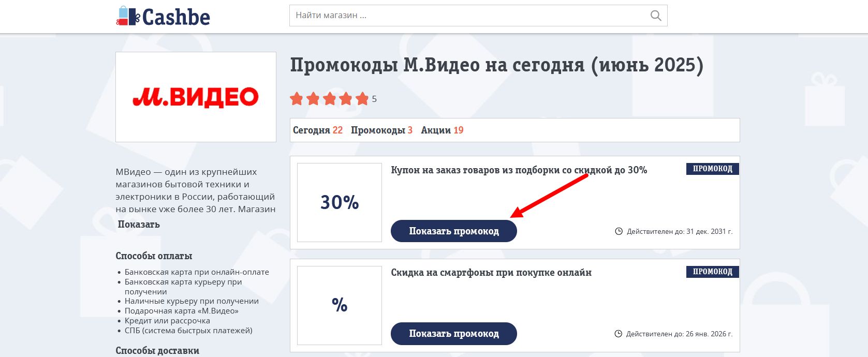
Task: Open "Купон на заказ товаров из подборки" title
Action: (x=519, y=170)
